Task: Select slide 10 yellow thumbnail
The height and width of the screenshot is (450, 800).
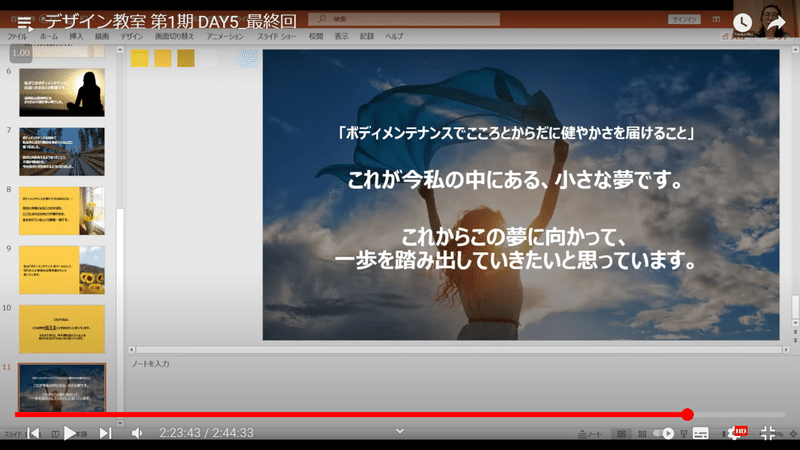Action: (x=62, y=329)
